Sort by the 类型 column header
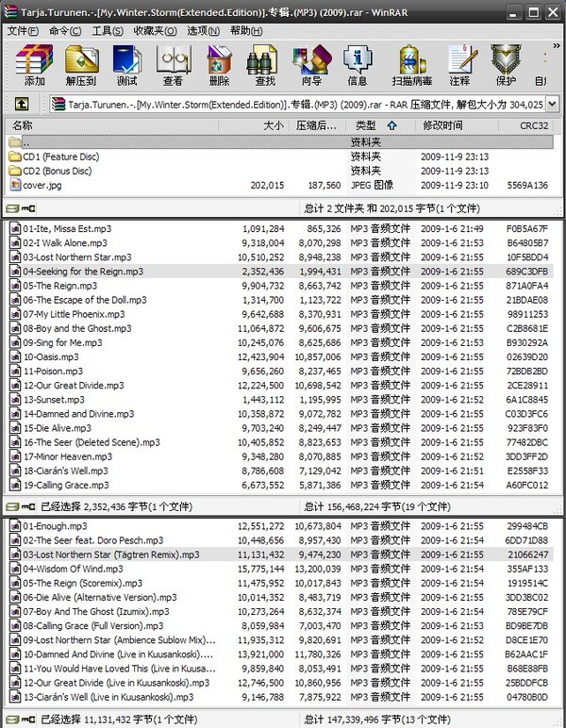 (381, 125)
